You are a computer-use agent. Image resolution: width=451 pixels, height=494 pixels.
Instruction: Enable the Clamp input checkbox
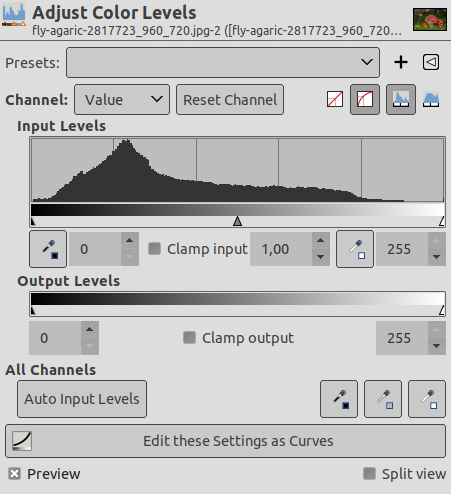(154, 249)
